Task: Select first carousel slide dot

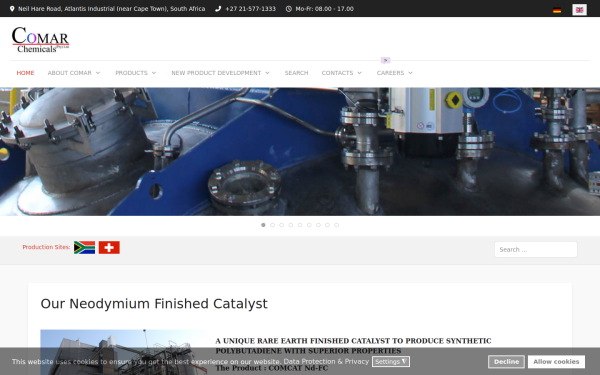Action: point(263,225)
